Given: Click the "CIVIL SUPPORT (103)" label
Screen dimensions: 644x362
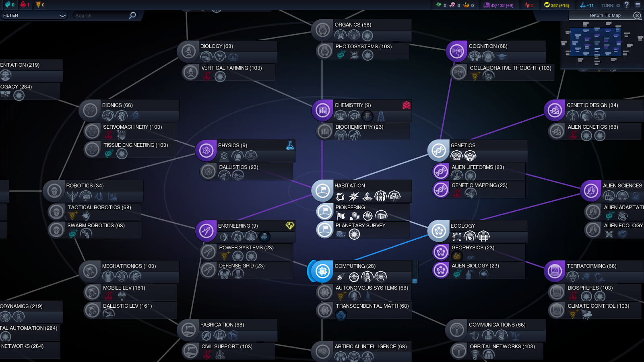Looking at the screenshot, I should (227, 347).
